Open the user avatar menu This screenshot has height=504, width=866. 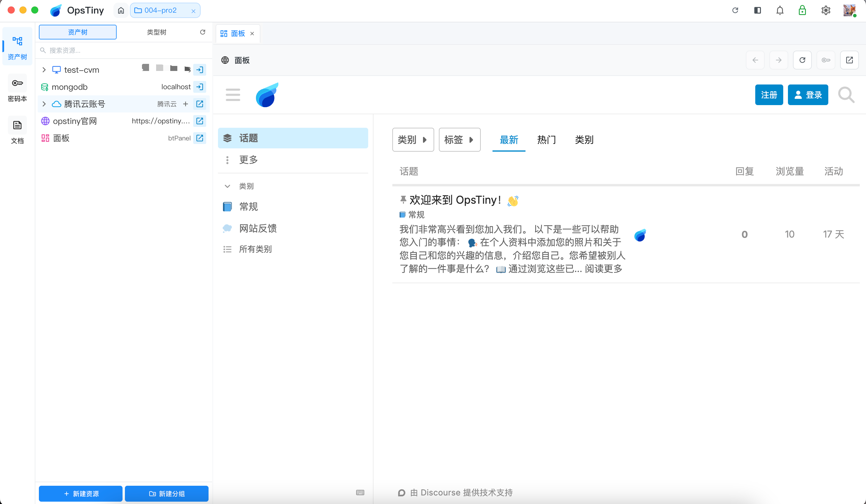(849, 10)
